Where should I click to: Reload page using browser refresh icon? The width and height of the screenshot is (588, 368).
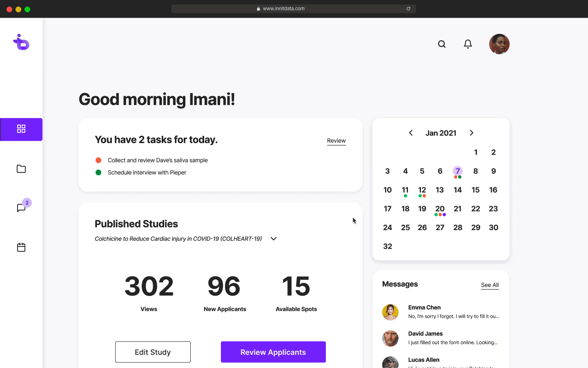(x=408, y=9)
